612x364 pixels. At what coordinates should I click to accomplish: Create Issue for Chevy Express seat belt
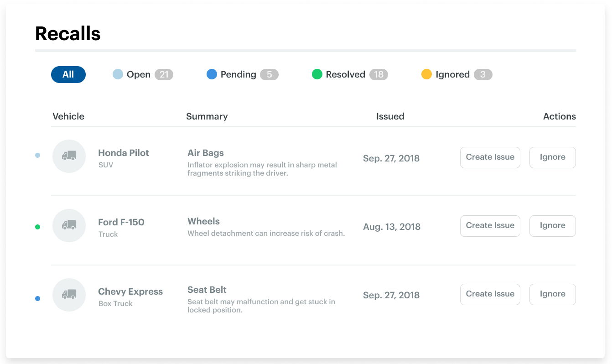point(490,294)
